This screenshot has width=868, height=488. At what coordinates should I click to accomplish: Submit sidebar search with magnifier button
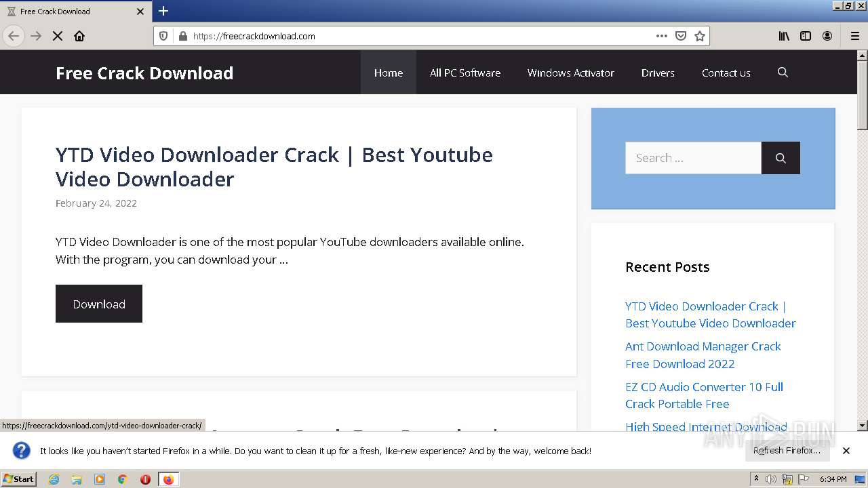point(781,158)
